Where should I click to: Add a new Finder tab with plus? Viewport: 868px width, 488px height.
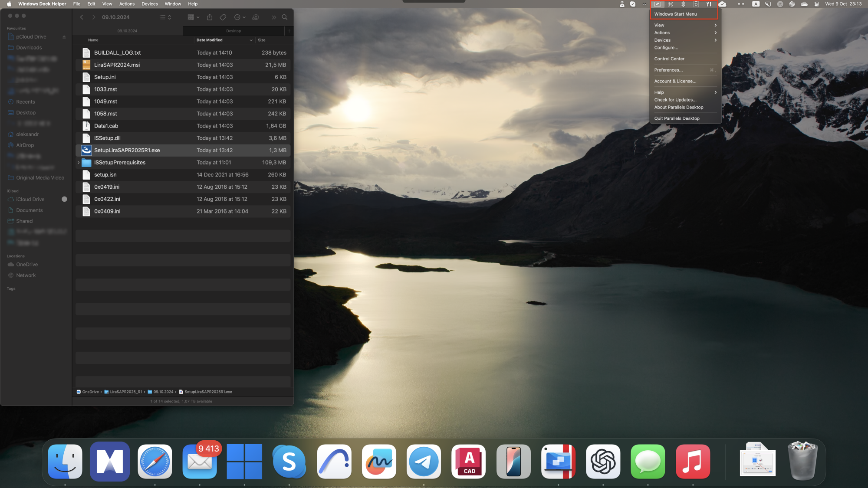click(289, 31)
